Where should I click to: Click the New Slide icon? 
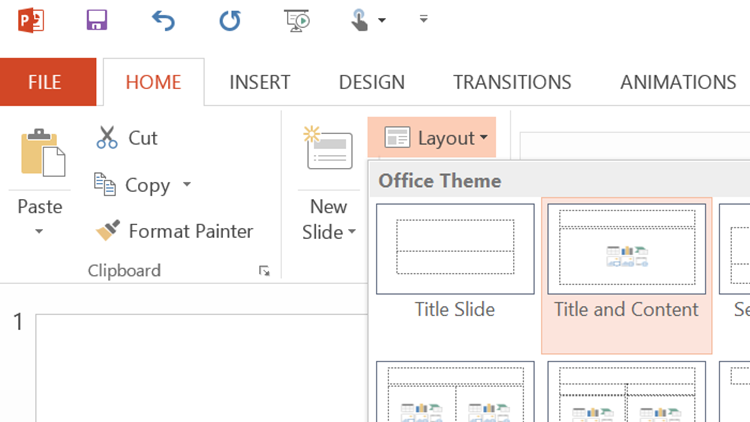pos(328,151)
